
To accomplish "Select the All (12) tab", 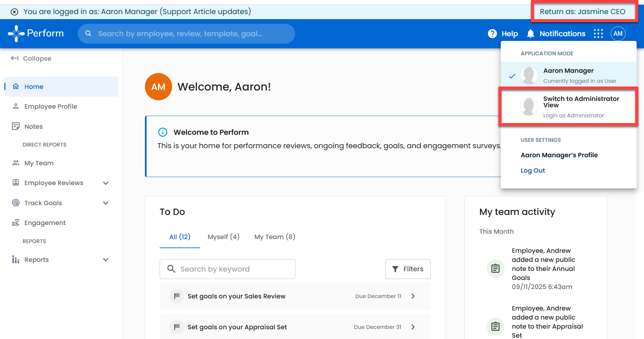I will (x=180, y=237).
